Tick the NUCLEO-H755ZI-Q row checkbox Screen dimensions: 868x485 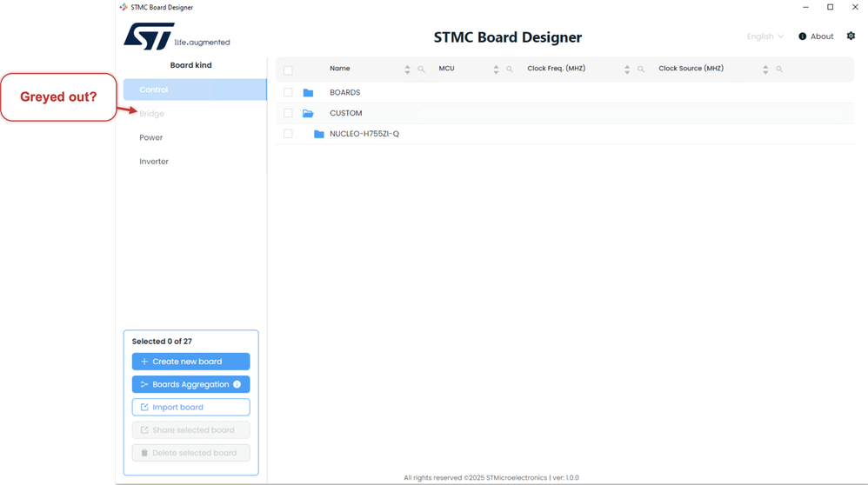pos(288,133)
